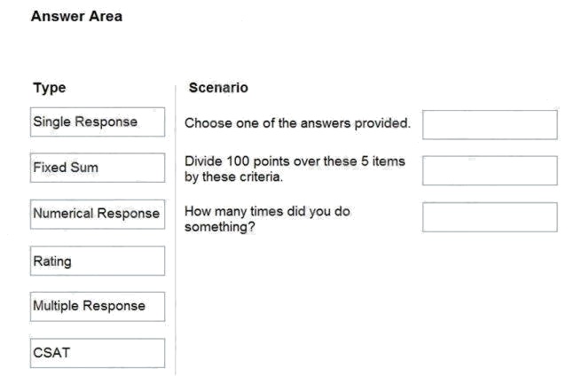Click the 'Type' column header
Viewport: 582px width, 392px height.
click(49, 88)
